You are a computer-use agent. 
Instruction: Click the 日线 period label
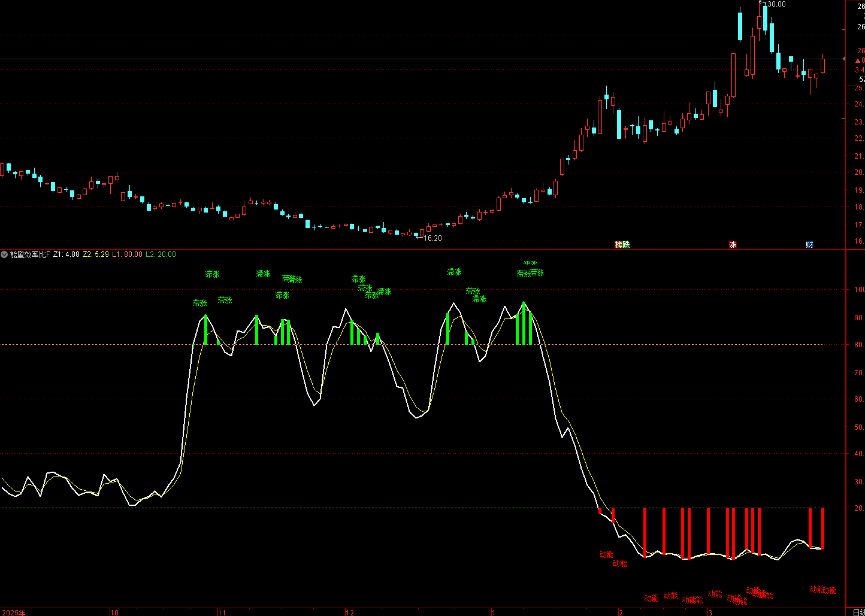[x=858, y=612]
